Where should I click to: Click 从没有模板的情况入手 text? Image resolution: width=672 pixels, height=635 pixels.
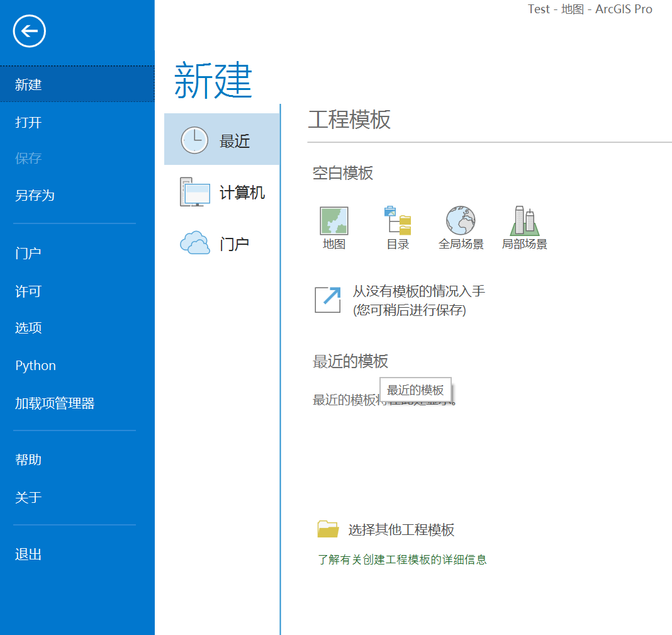418,291
